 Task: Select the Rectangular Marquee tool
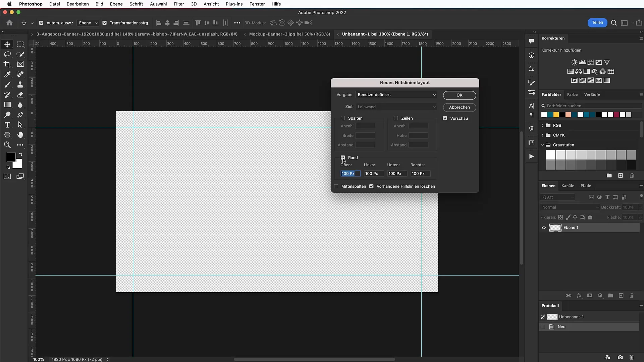20,44
